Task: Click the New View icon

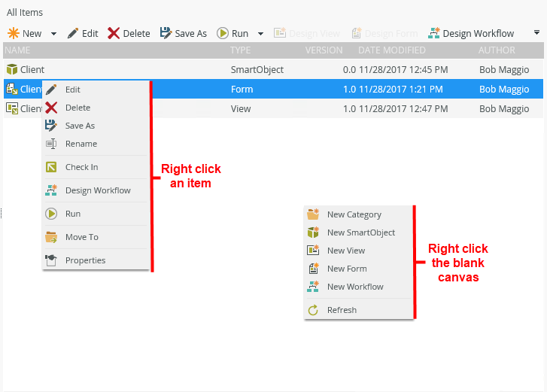Action: coord(313,250)
